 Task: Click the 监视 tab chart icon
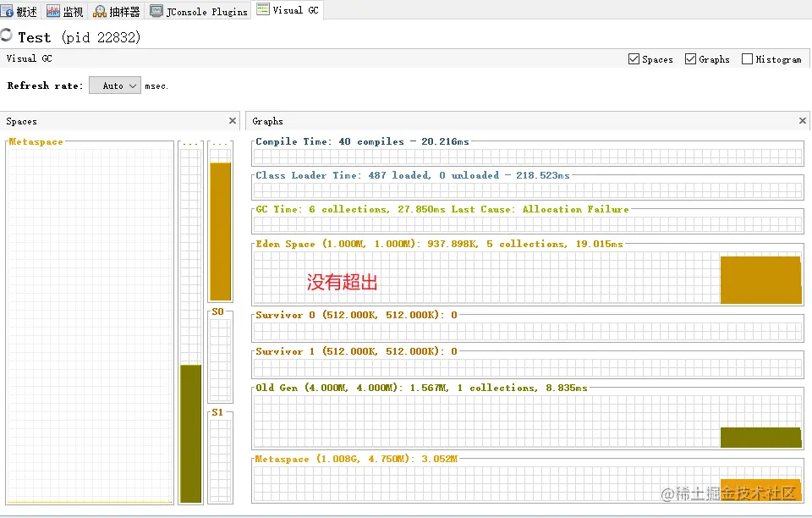pyautogui.click(x=52, y=11)
